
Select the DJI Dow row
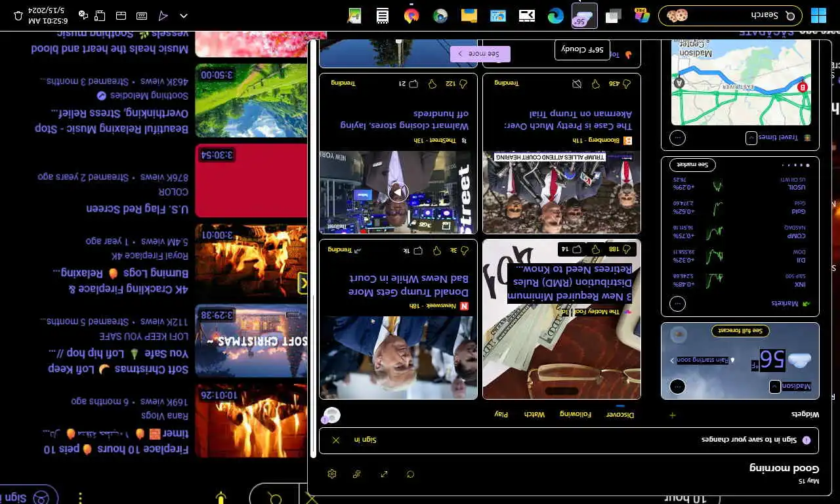(739, 256)
